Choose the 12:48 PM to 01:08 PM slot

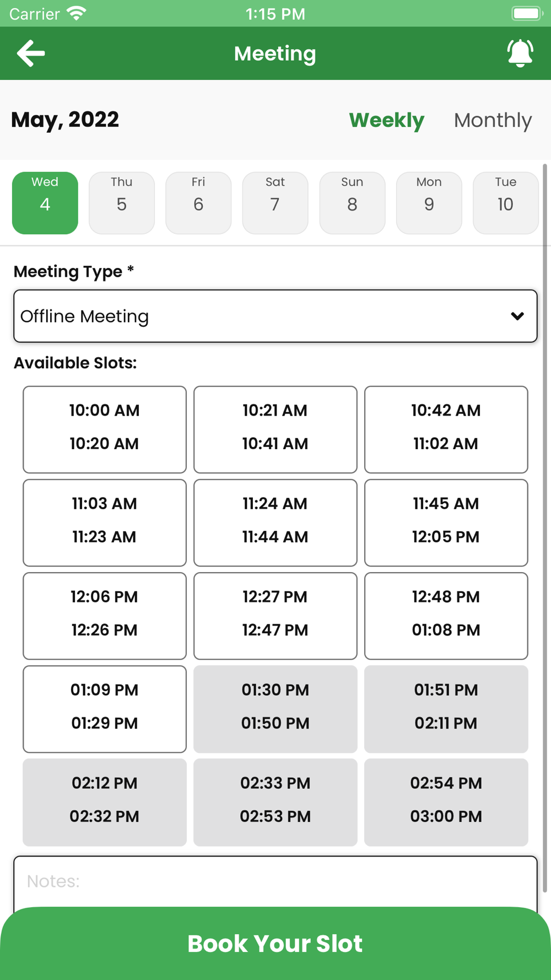pyautogui.click(x=446, y=616)
